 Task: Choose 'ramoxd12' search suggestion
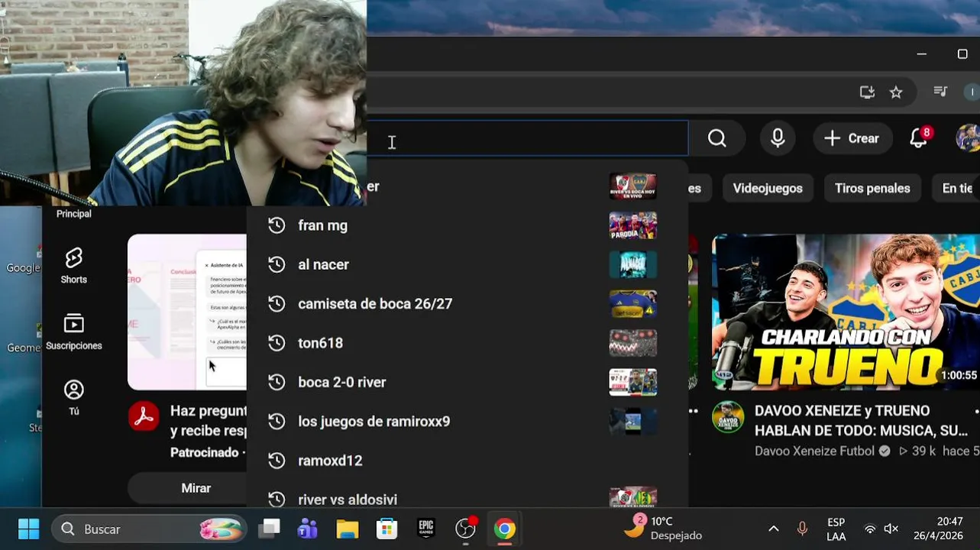tap(467, 461)
